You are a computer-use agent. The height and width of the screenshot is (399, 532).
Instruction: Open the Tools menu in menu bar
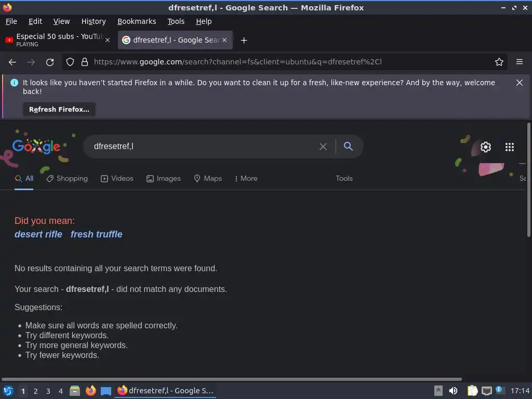pyautogui.click(x=176, y=21)
